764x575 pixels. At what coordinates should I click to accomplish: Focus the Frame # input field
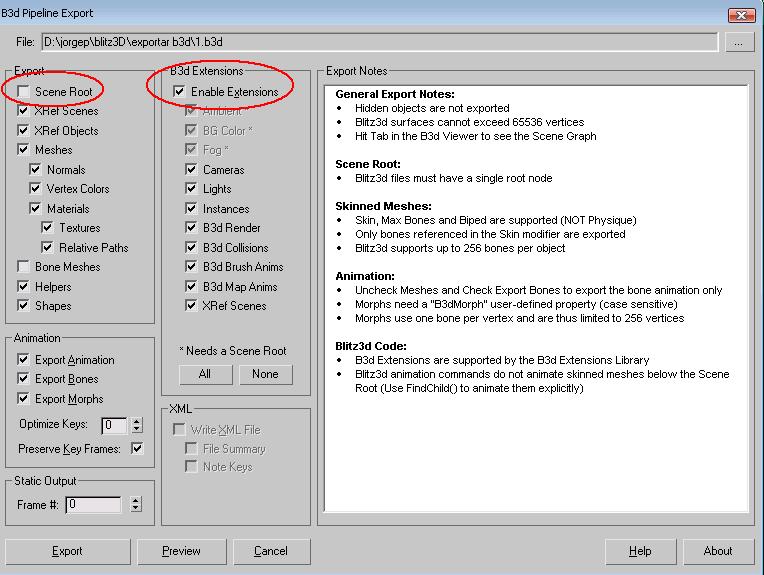(x=94, y=504)
